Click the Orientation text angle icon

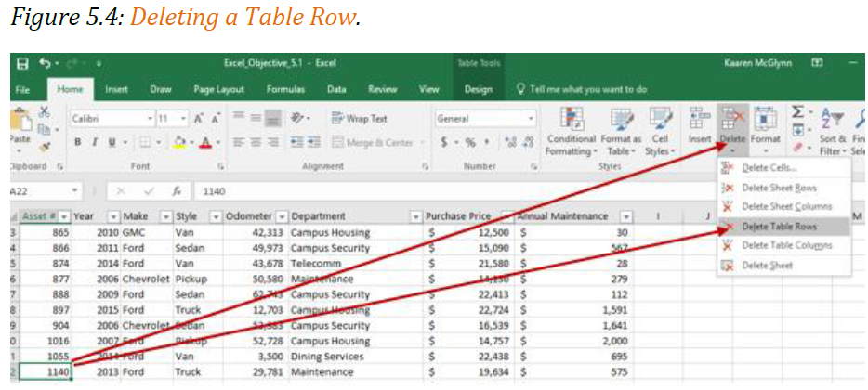pyautogui.click(x=299, y=118)
